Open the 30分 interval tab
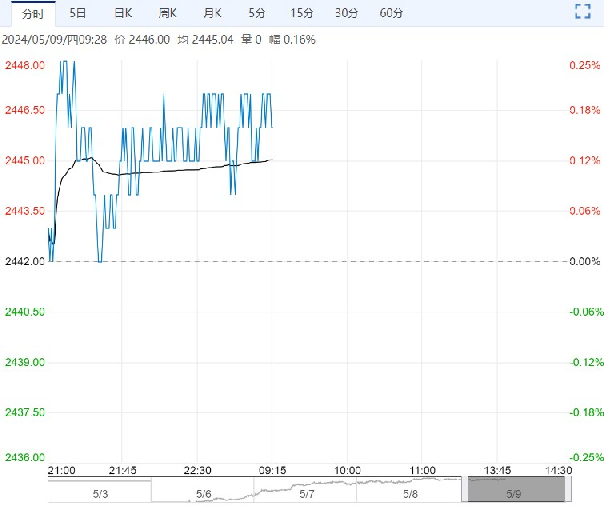The height and width of the screenshot is (508, 604). tap(346, 13)
